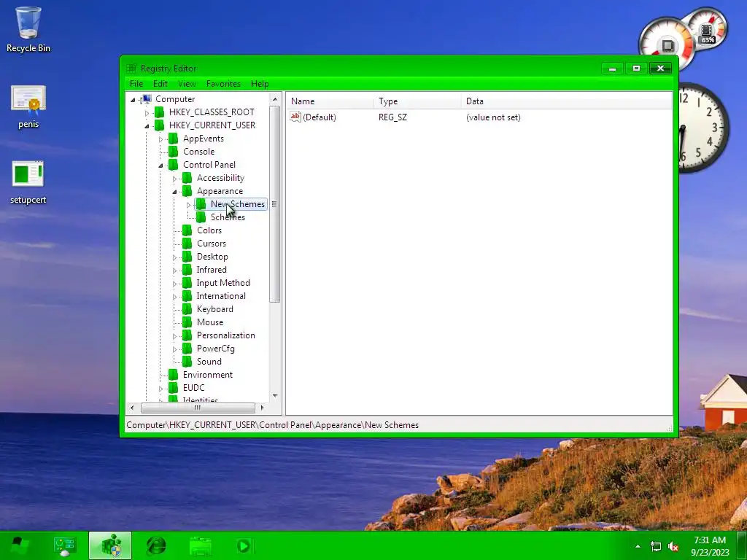Click the Computer icon in tree
The height and width of the screenshot is (560, 747).
(146, 99)
